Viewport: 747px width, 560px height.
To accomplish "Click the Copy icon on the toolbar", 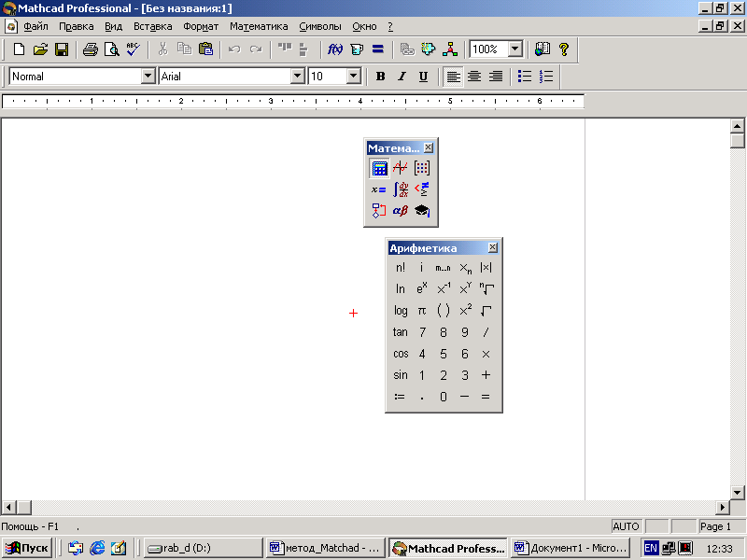I will coord(184,49).
